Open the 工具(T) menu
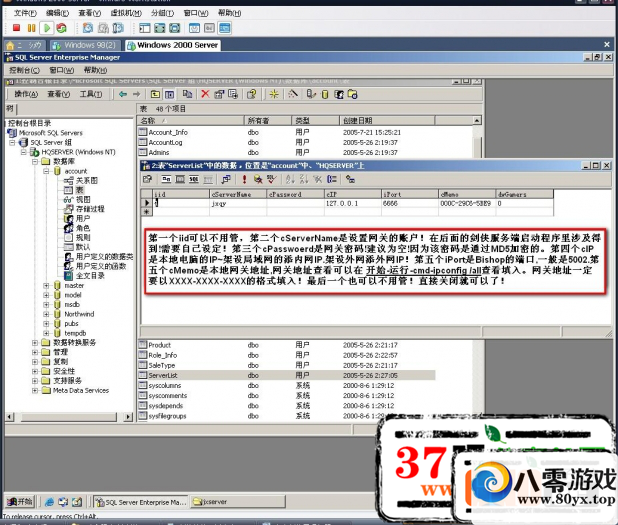The height and width of the screenshot is (525, 618). (x=91, y=94)
